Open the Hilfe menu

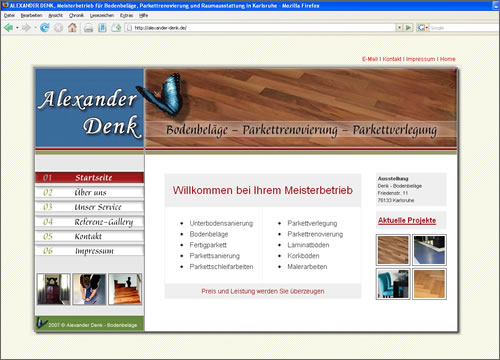(x=143, y=15)
